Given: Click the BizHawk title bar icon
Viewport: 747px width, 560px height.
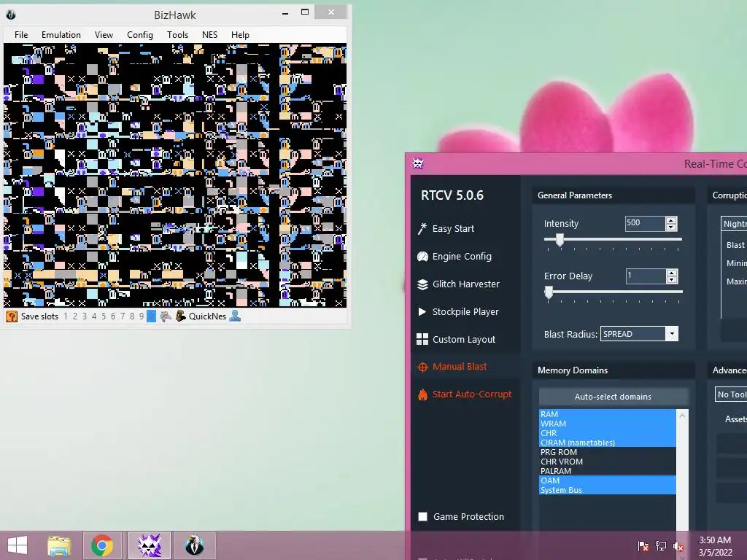Looking at the screenshot, I should click(11, 15).
